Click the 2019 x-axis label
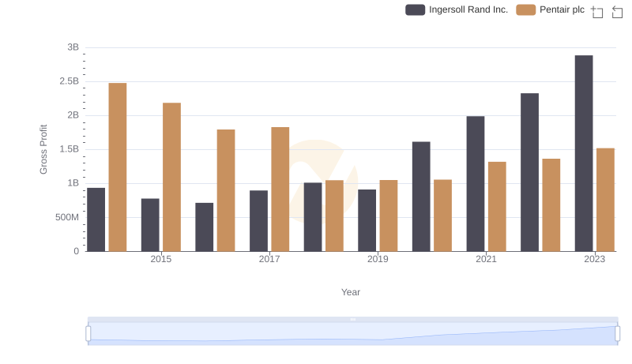This screenshot has width=632, height=364. pos(378,259)
